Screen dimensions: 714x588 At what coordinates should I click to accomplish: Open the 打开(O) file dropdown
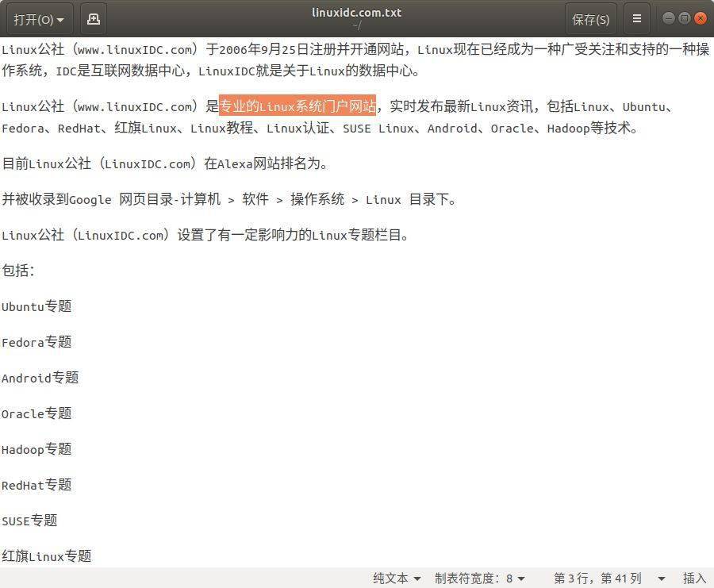pyautogui.click(x=39, y=19)
